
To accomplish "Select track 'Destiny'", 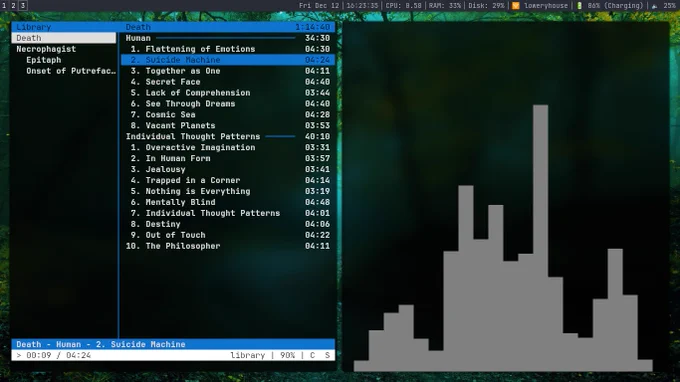I will tap(228, 224).
